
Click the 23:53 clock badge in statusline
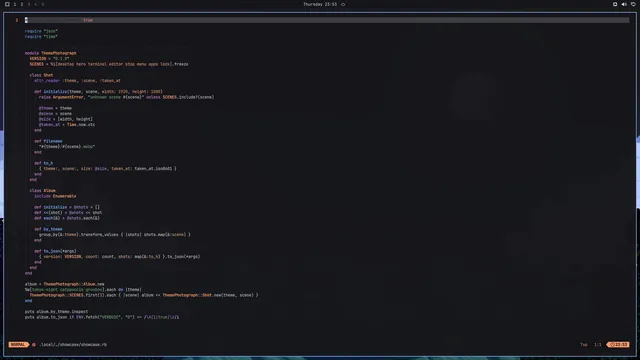click(618, 344)
